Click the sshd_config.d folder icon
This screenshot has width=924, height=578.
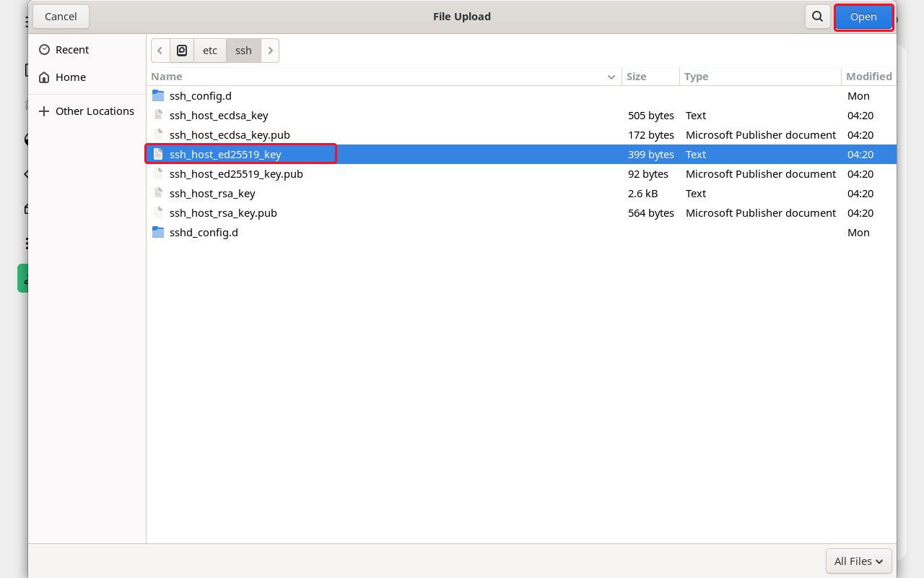coord(158,232)
